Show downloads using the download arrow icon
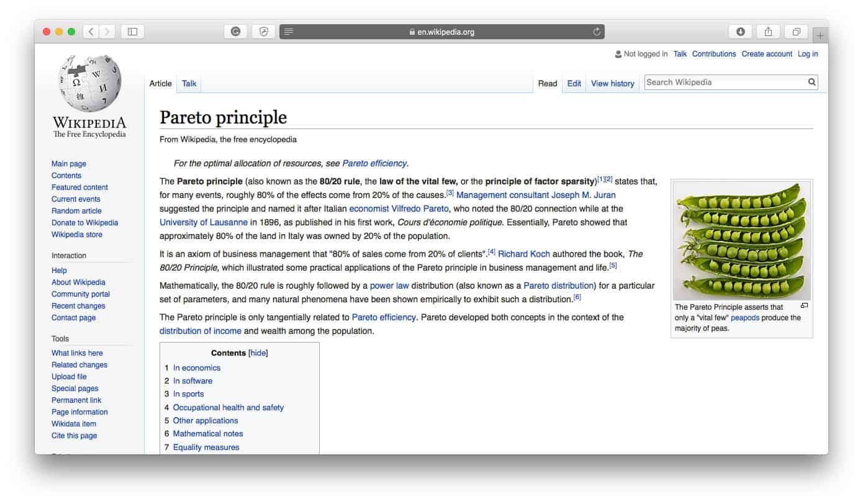This screenshot has height=504, width=863. (740, 32)
